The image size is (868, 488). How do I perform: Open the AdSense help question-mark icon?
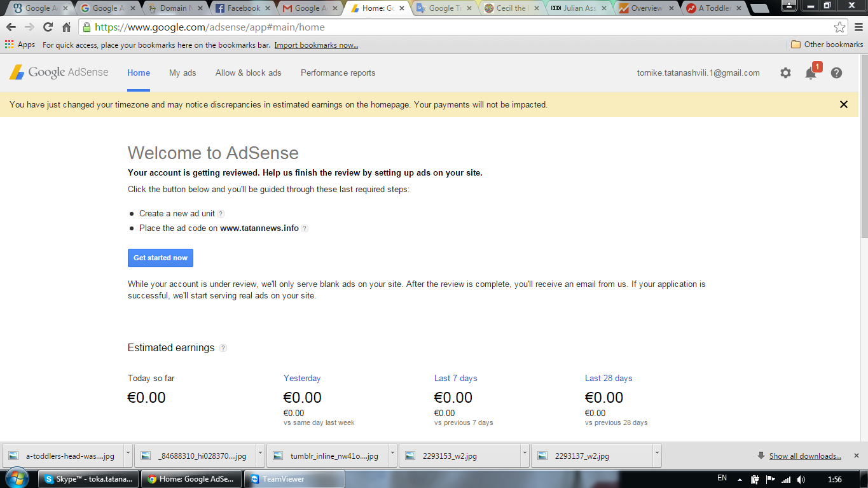pyautogui.click(x=836, y=73)
